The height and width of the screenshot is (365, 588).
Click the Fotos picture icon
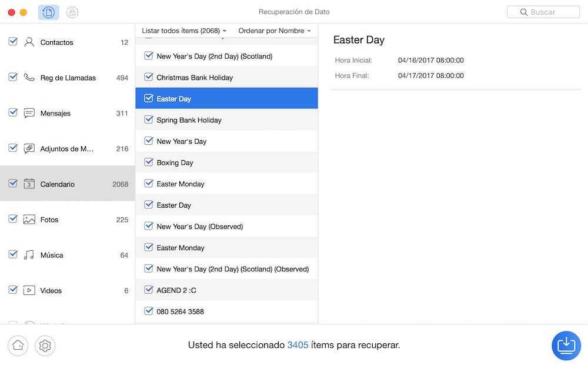coord(29,220)
